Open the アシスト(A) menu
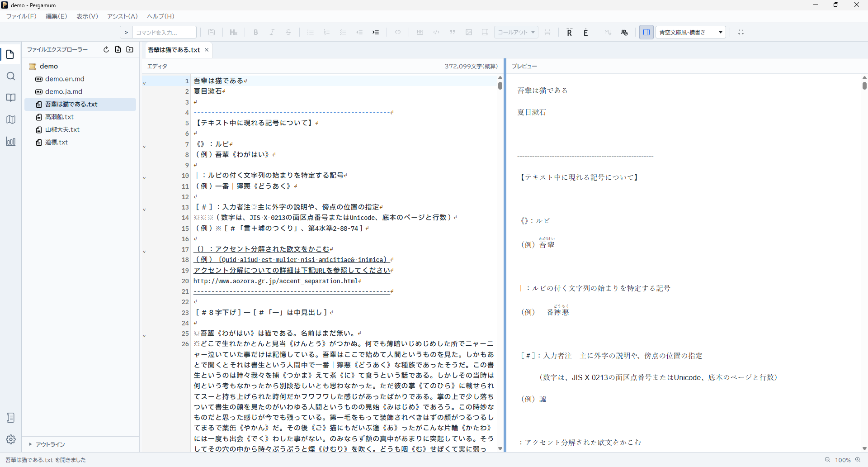Image resolution: width=868 pixels, height=467 pixels. [x=122, y=16]
